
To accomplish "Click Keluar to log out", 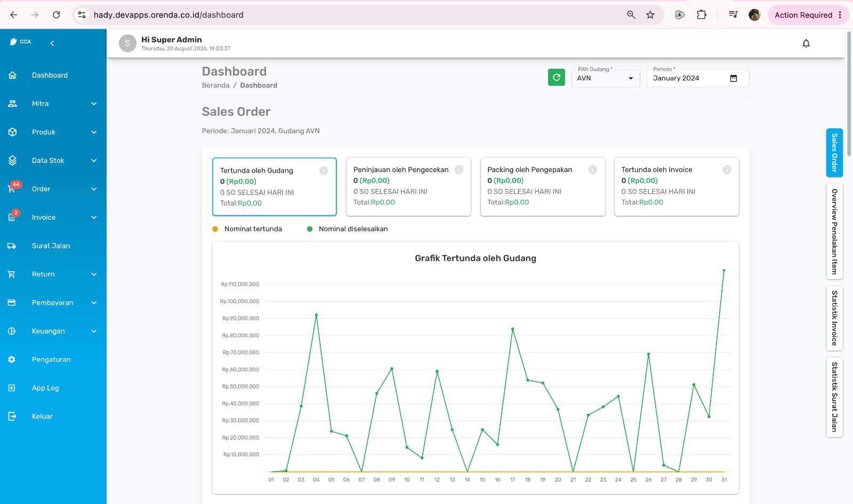I will (53, 417).
